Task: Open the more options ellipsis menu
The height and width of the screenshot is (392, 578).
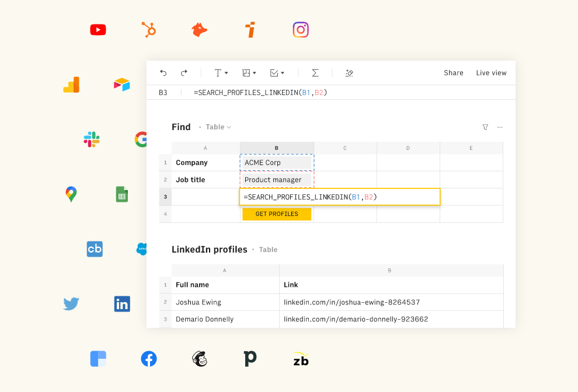Action: (x=500, y=127)
